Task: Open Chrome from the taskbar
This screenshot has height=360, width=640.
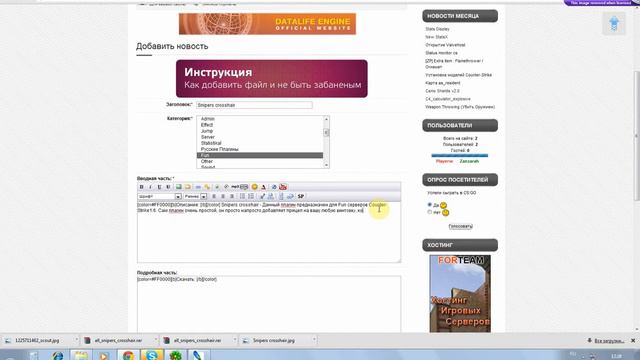Action: [x=128, y=355]
